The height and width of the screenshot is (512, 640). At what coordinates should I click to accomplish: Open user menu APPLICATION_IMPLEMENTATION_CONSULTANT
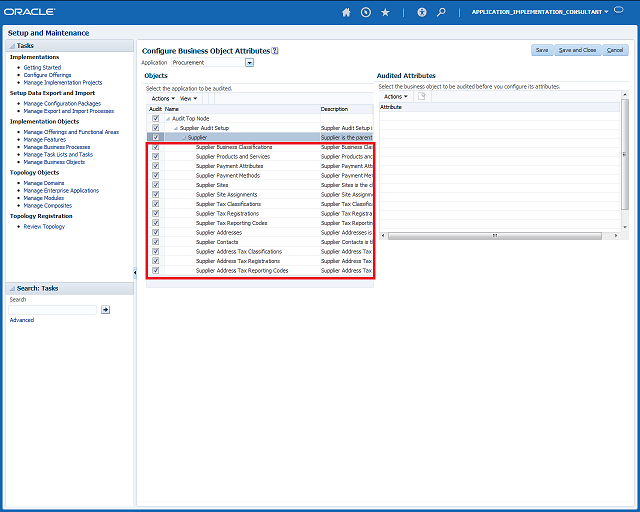540,12
